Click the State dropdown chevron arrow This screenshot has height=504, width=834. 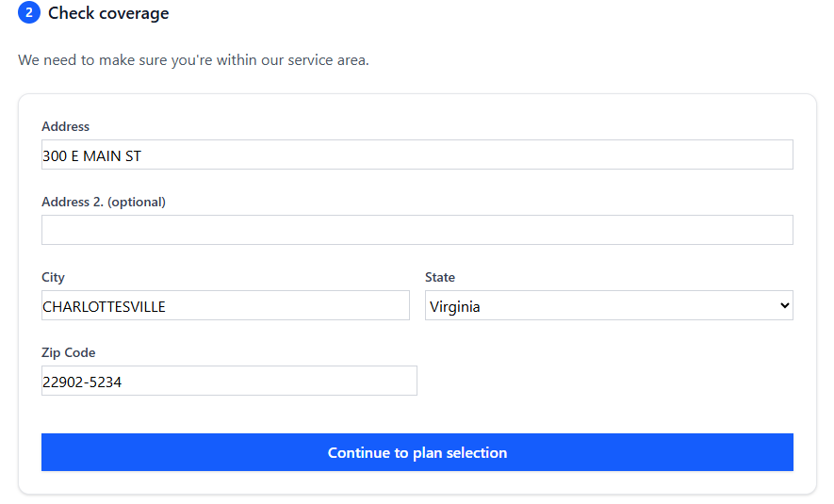(x=784, y=305)
